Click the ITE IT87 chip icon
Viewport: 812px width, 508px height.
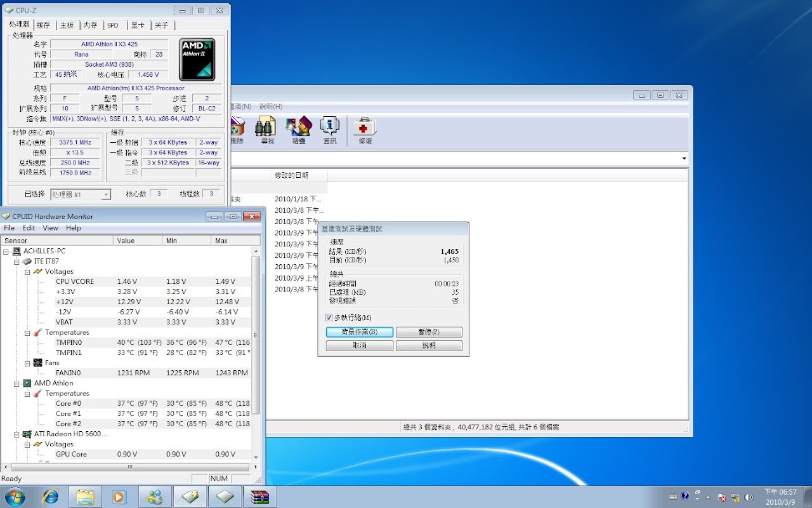click(x=27, y=262)
